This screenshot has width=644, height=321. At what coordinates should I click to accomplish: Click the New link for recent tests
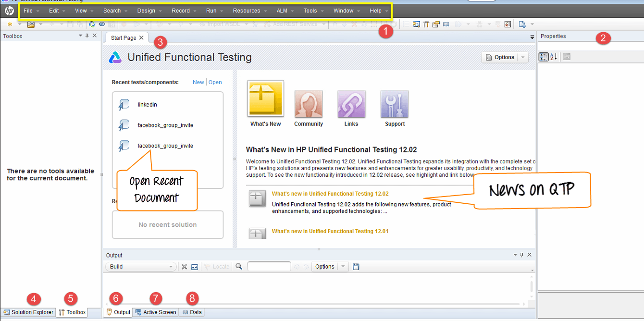point(198,82)
